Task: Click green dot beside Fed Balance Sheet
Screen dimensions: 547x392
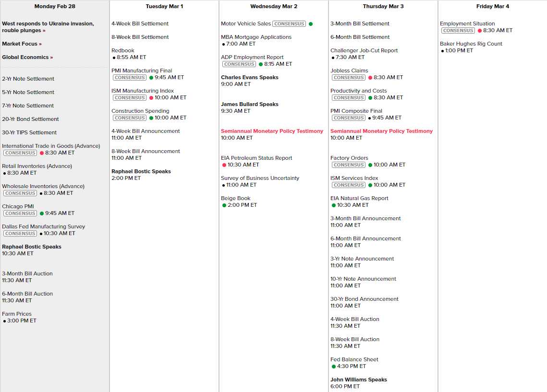Action: (334, 367)
